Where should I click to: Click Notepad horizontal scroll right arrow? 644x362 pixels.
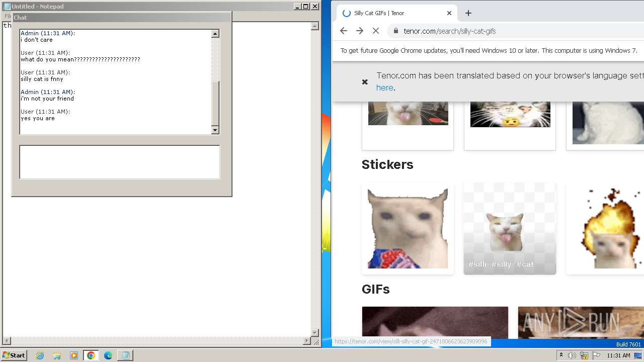click(x=307, y=341)
